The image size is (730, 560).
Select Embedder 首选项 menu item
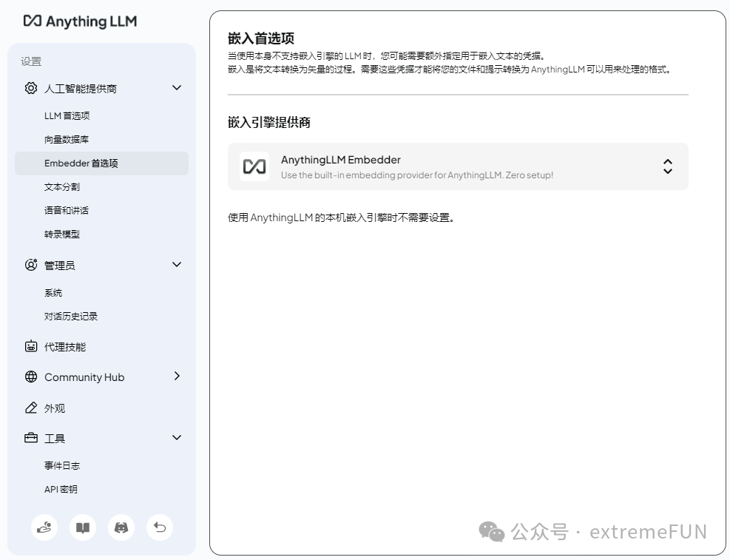(x=101, y=163)
